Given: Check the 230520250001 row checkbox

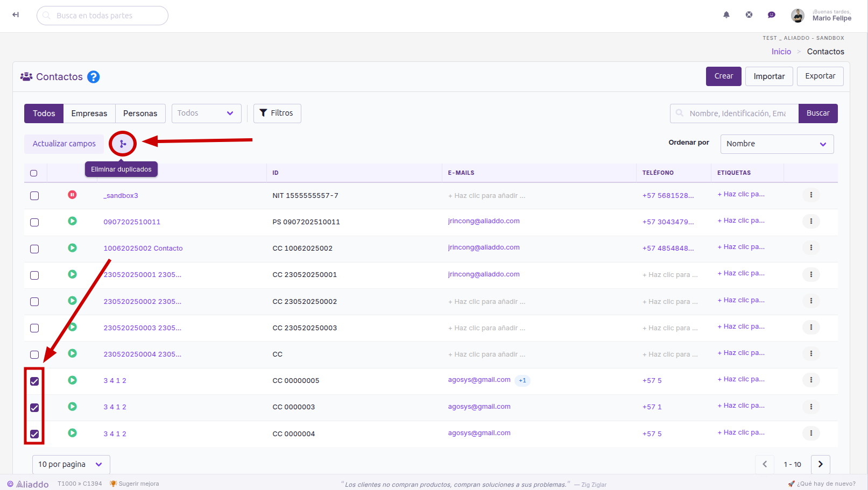Looking at the screenshot, I should pos(34,275).
